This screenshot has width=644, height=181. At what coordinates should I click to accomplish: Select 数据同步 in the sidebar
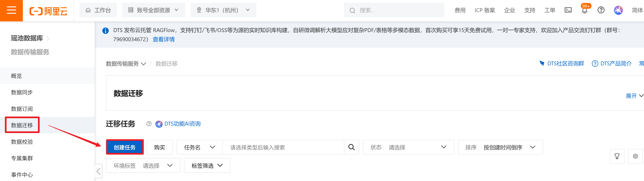coord(47,92)
